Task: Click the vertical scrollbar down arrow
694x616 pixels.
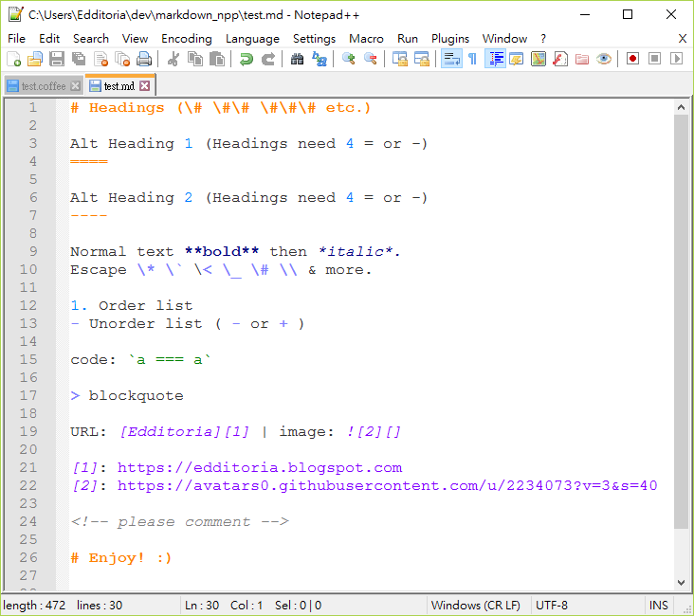Action: pyautogui.click(x=681, y=583)
